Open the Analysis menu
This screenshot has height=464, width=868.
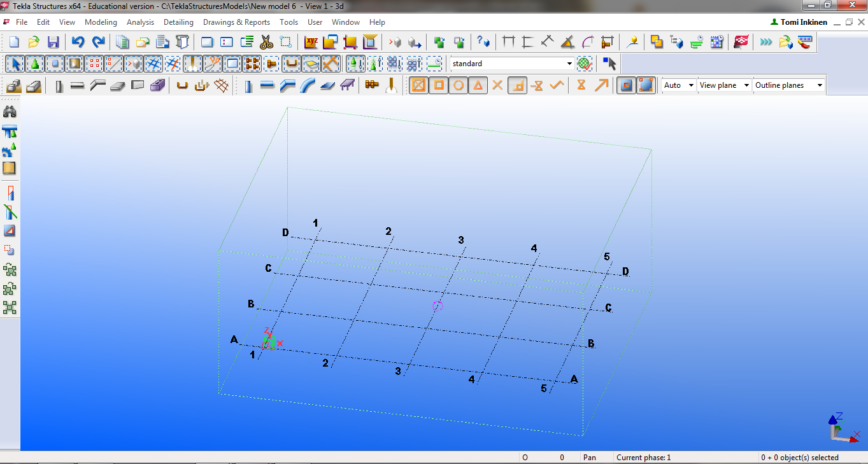[x=140, y=22]
